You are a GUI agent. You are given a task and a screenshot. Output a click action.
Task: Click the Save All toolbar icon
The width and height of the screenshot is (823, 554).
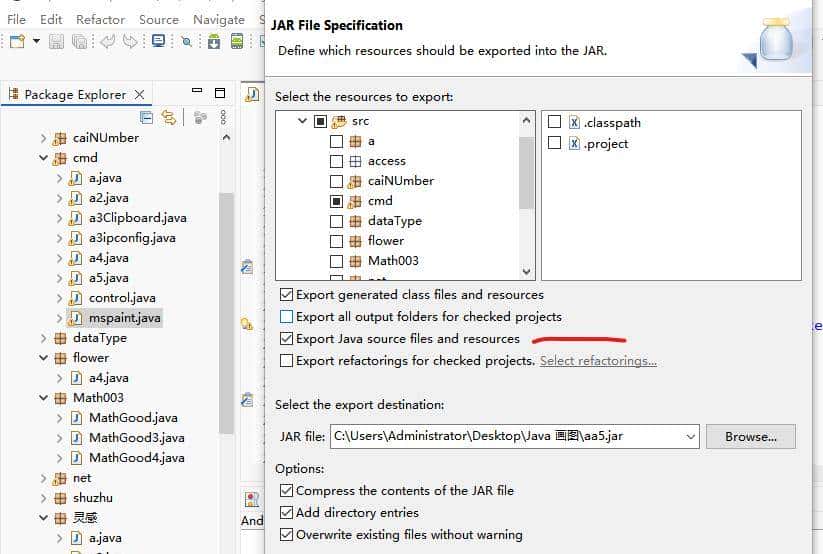(79, 41)
